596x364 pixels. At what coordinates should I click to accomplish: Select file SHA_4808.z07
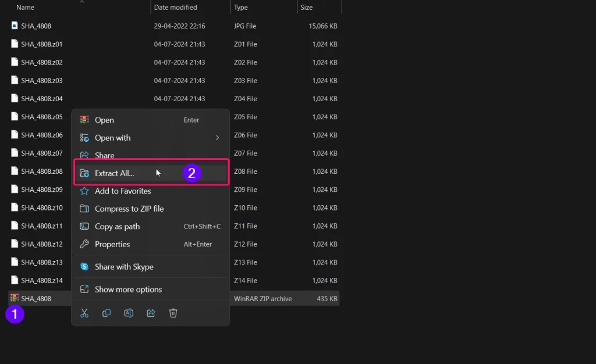42,154
